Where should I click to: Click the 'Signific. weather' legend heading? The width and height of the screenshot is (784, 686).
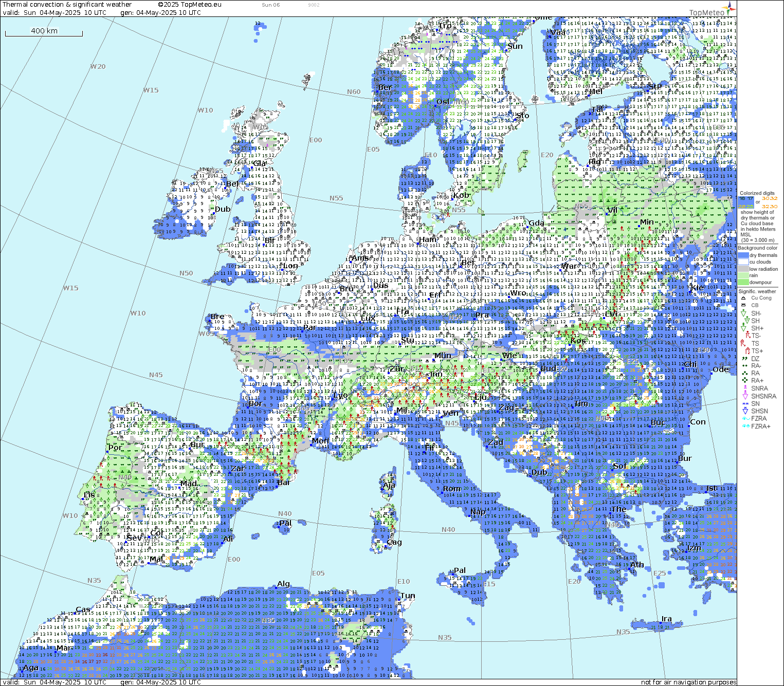click(x=757, y=291)
